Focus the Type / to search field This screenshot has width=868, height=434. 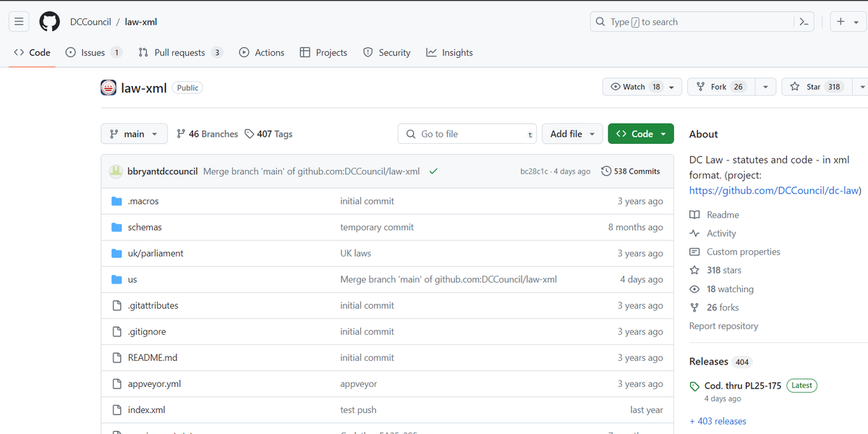(x=702, y=22)
